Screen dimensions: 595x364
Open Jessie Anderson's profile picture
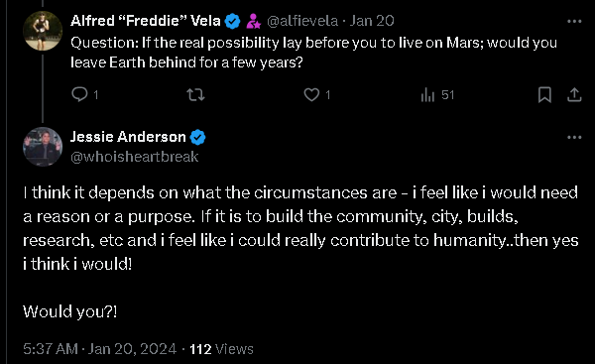(x=43, y=147)
